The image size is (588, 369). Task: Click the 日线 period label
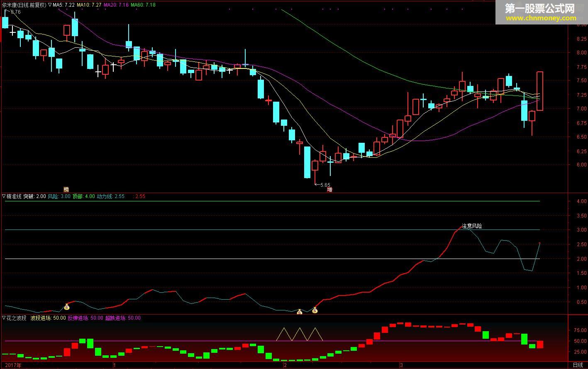[x=578, y=365]
